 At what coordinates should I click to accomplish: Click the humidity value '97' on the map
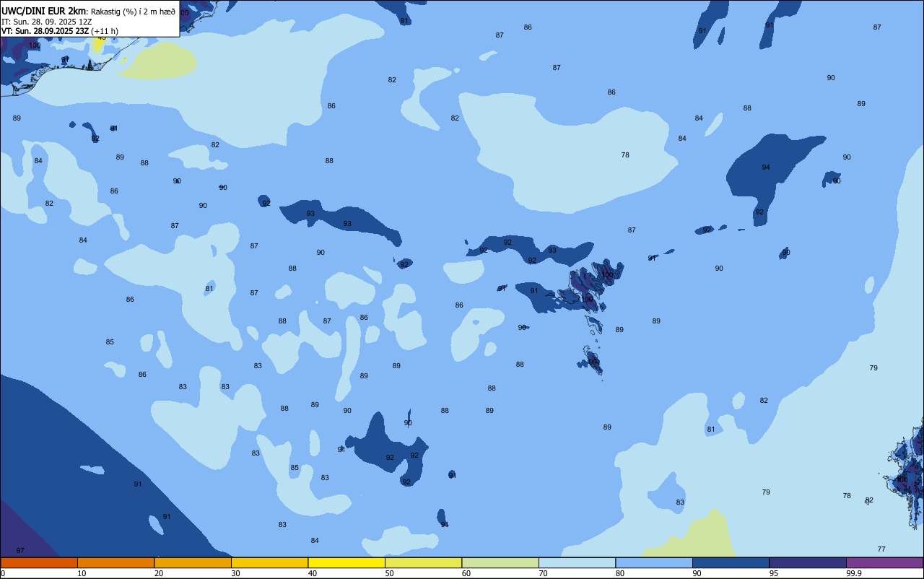(20, 551)
